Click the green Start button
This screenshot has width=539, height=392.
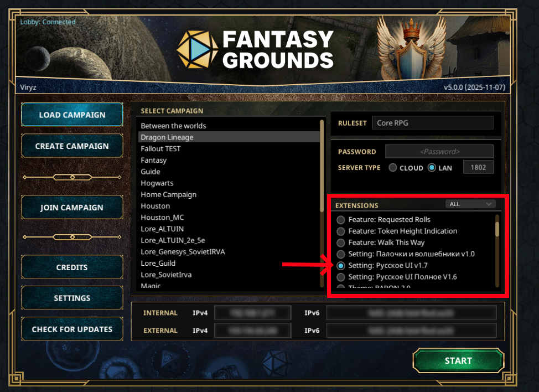click(458, 360)
